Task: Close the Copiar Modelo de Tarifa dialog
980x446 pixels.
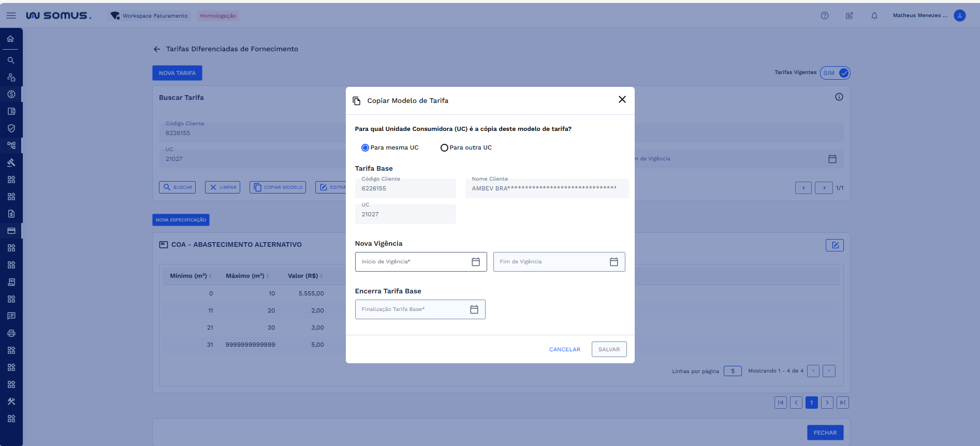Action: coord(622,100)
